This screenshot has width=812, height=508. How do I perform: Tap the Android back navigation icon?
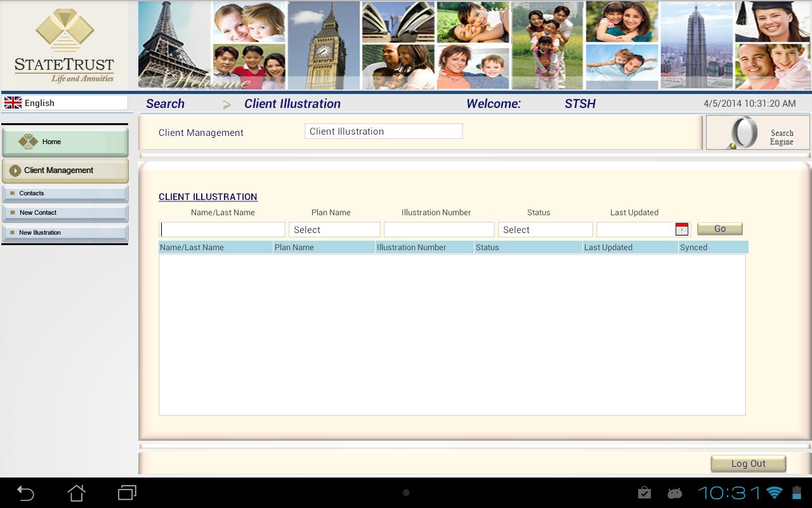coord(25,493)
